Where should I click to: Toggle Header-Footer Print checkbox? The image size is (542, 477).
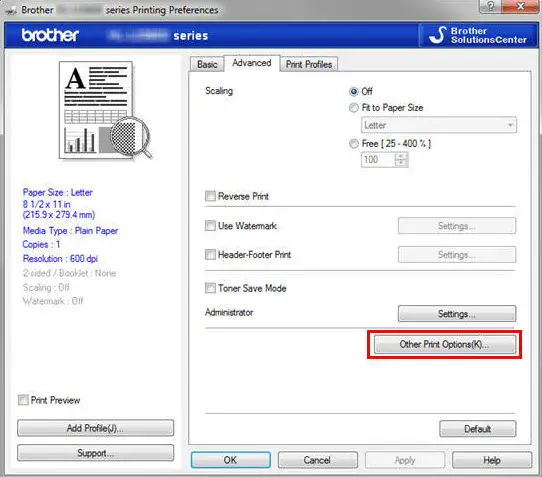210,255
